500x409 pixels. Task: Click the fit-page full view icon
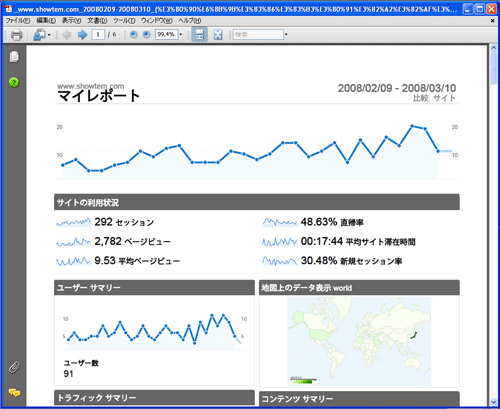[218, 35]
